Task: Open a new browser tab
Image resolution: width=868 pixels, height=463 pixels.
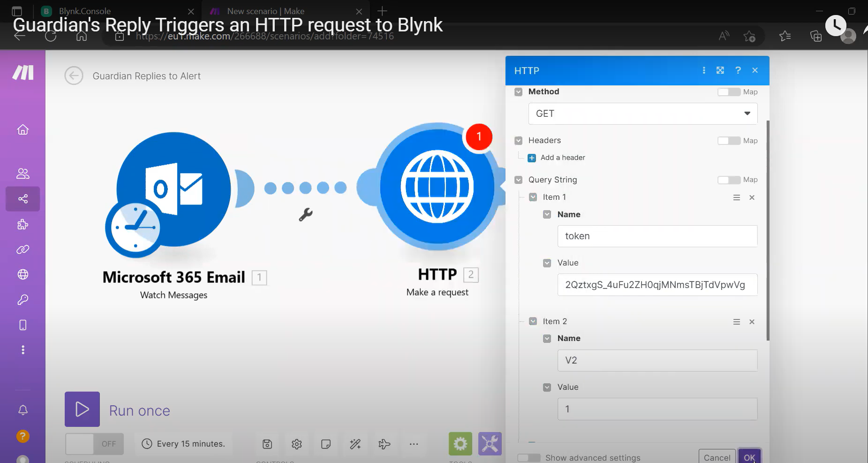Action: point(382,11)
